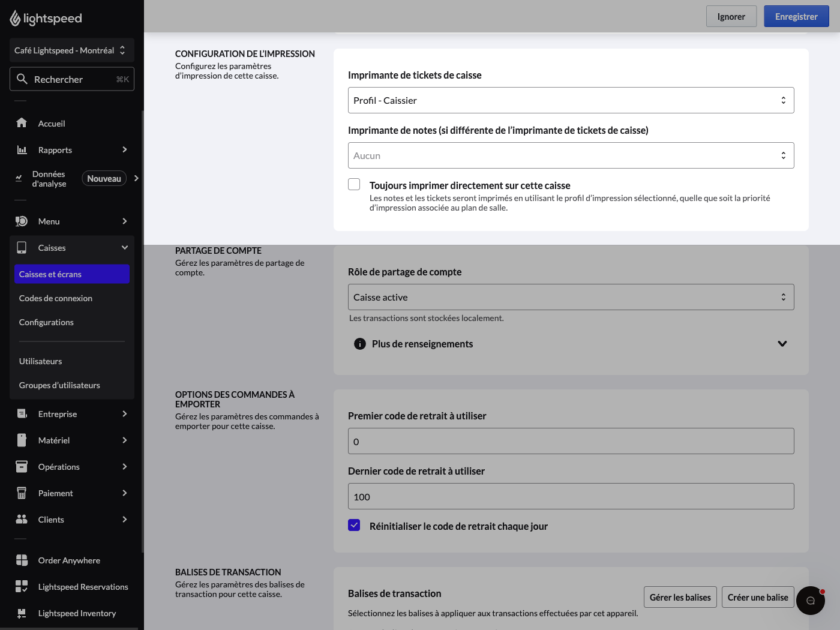Open the chat support bubble icon
This screenshot has width=840, height=630.
click(x=811, y=601)
